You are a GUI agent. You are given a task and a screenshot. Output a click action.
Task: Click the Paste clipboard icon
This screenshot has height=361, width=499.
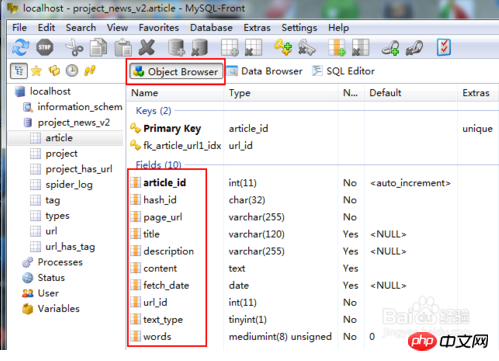tap(123, 47)
